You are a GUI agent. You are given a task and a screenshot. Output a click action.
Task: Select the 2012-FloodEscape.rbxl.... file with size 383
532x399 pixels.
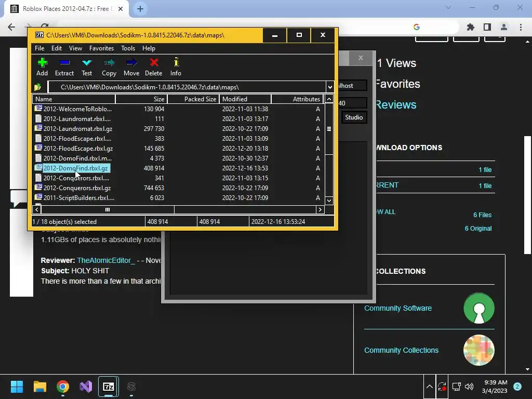pos(178,138)
